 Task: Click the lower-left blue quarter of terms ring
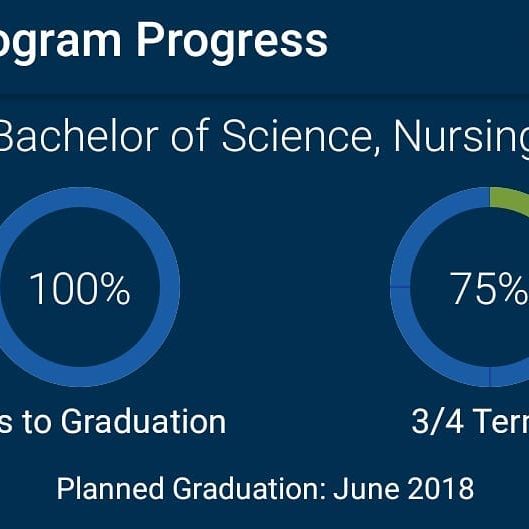(x=426, y=350)
